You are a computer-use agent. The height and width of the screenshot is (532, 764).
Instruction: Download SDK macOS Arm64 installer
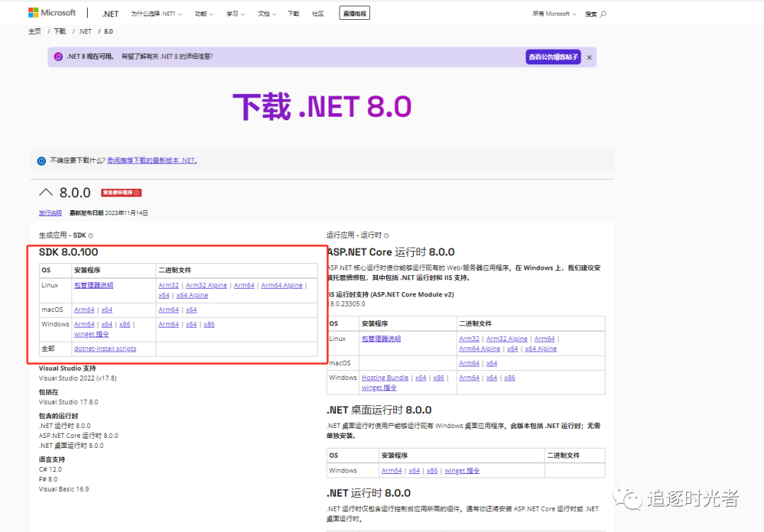coord(84,309)
